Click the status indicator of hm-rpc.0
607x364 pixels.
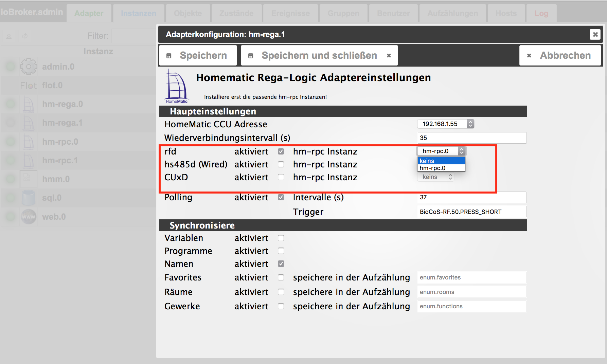click(x=11, y=142)
